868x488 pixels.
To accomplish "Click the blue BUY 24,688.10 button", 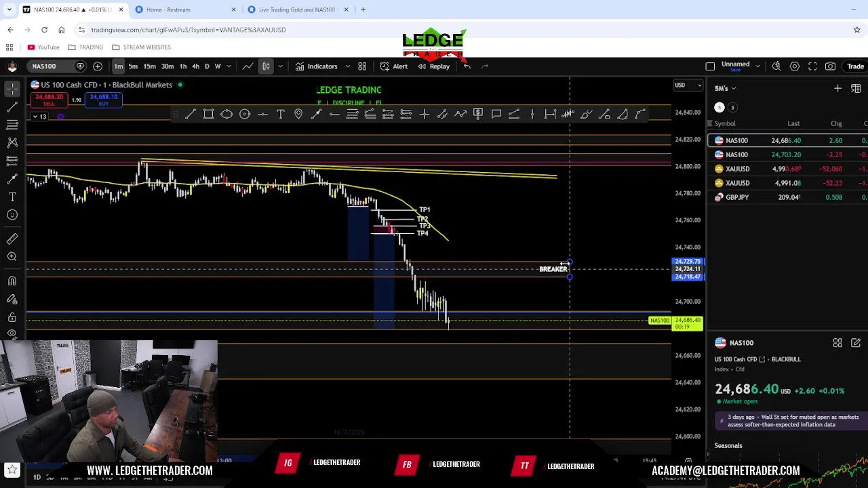I will point(103,100).
